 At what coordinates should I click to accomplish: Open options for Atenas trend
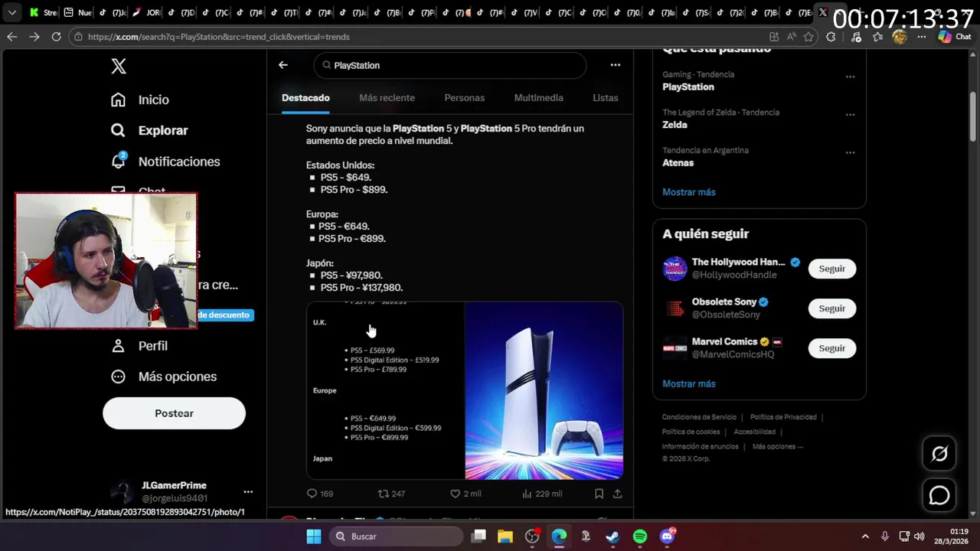850,152
